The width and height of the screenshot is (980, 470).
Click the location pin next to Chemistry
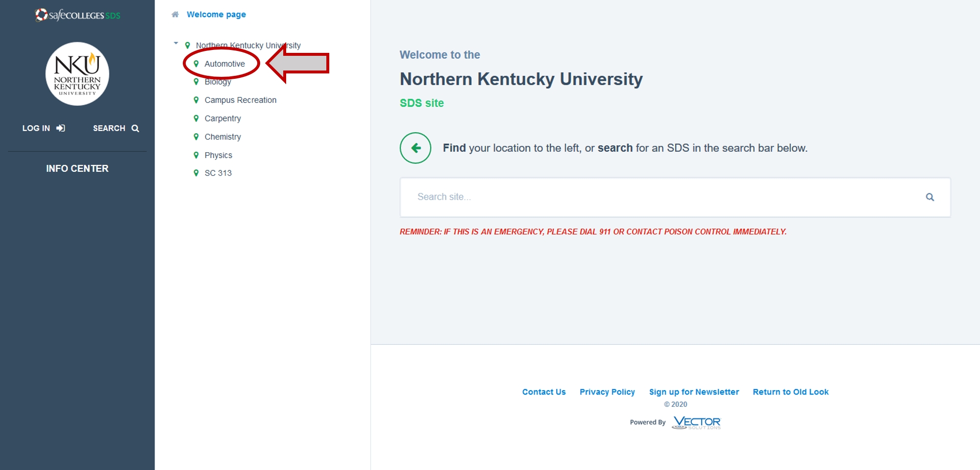click(196, 137)
